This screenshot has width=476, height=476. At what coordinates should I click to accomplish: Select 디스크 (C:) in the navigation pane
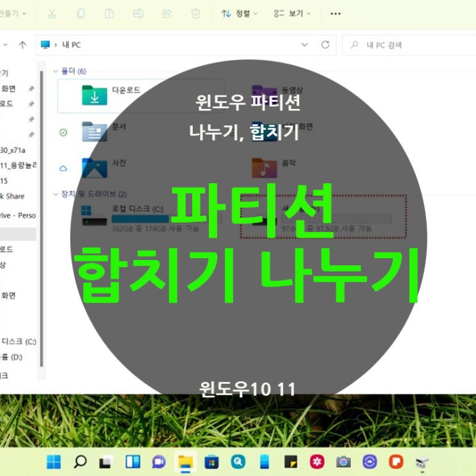(x=18, y=341)
